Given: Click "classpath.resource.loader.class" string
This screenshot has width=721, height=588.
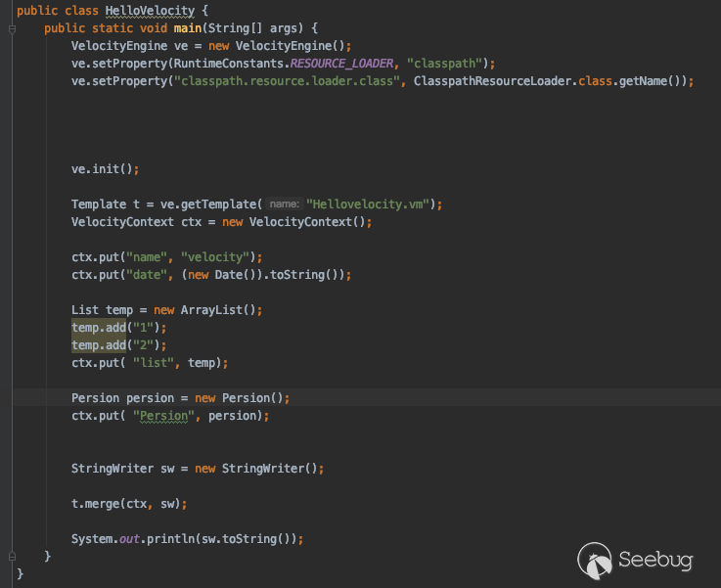Looking at the screenshot, I should (x=288, y=81).
